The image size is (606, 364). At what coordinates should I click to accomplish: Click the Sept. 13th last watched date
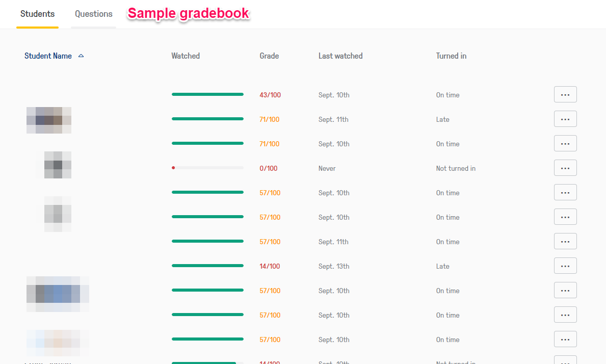pyautogui.click(x=334, y=266)
